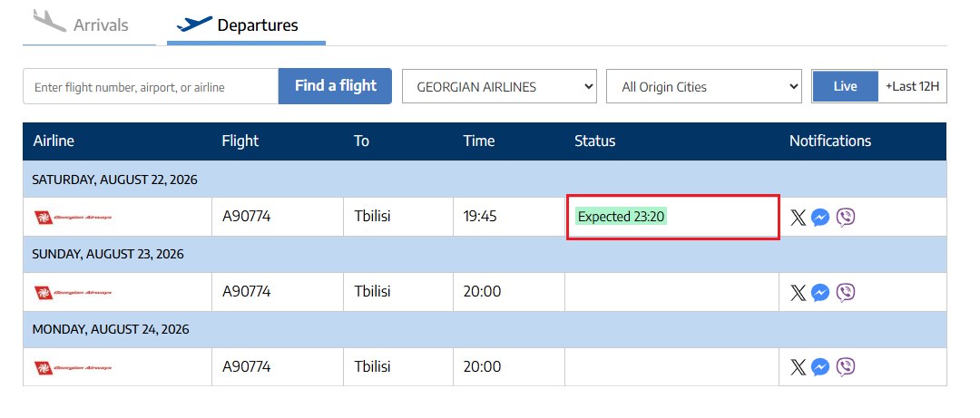Toggle +Last 12H flights view
Screen dimensions: 980x418
pyautogui.click(x=913, y=86)
